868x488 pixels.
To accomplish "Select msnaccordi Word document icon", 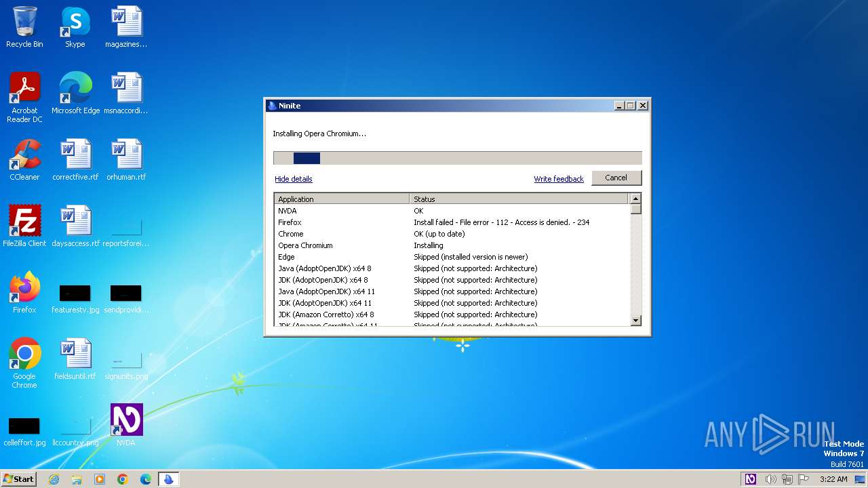I will pos(126,94).
